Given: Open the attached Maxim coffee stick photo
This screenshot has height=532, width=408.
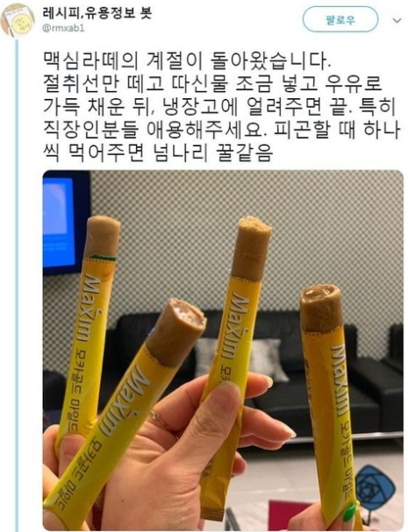Looking at the screenshot, I should click(x=223, y=351).
